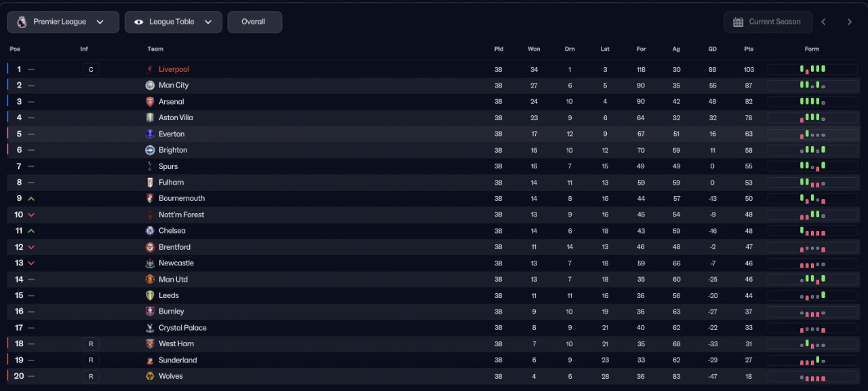Click the Chelsea crest icon

tap(150, 231)
